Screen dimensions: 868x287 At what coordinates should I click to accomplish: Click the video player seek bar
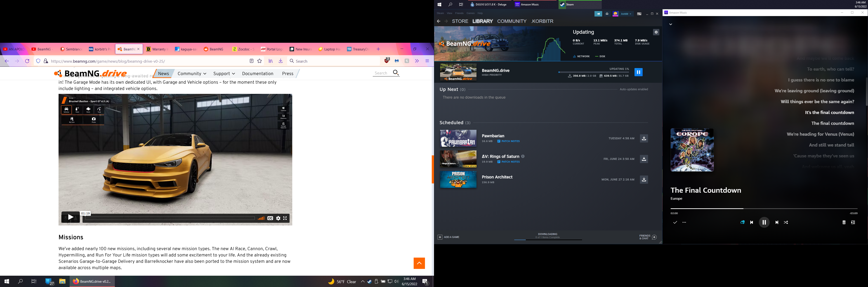[x=170, y=218]
